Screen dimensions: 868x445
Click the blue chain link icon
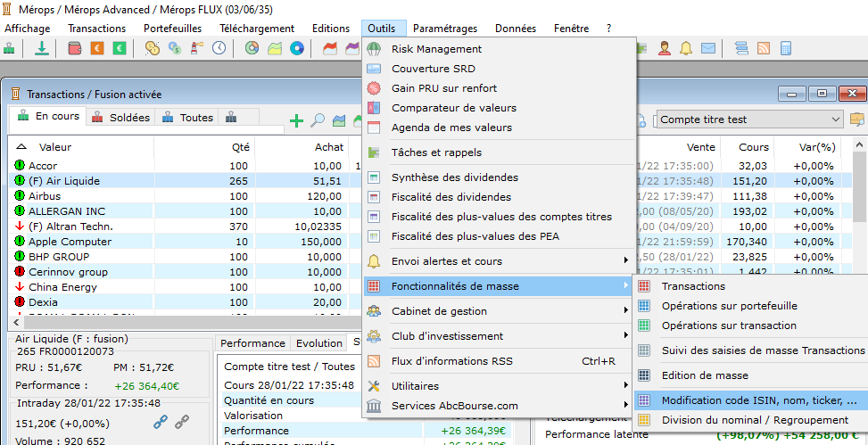[x=161, y=423]
